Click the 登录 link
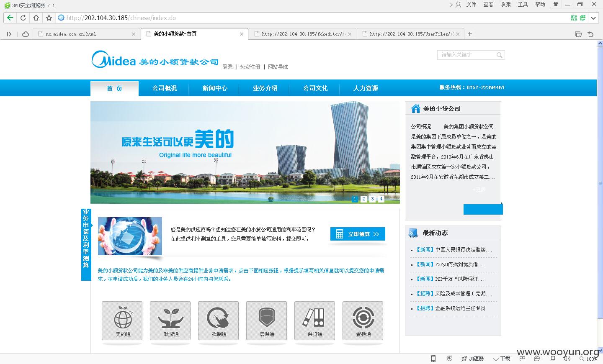Image resolution: width=603 pixels, height=364 pixels. [227, 67]
